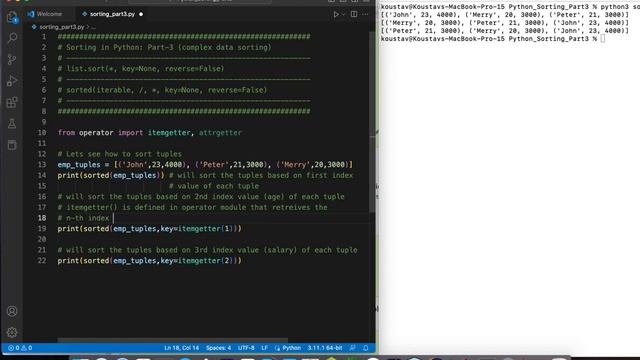The height and width of the screenshot is (360, 640).
Task: Click the terminal prompt cursor line
Action: [x=493, y=39]
